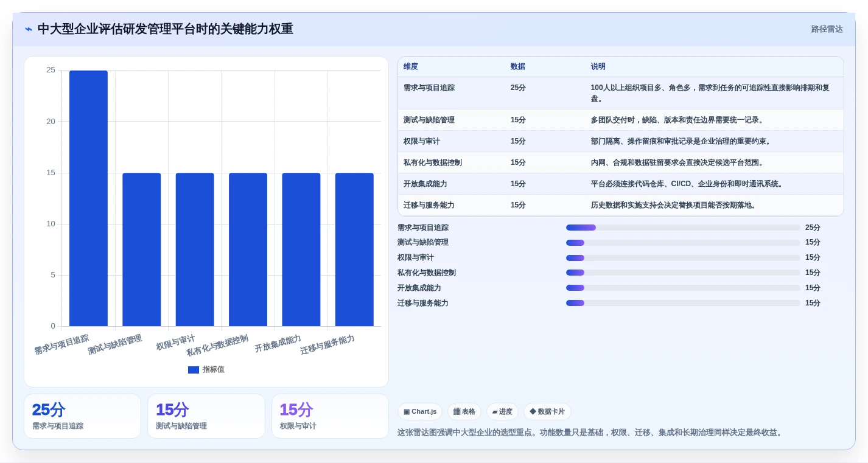Click the 权限与审计 progress bar
Image resolution: width=868 pixels, height=463 pixels.
[x=683, y=258]
